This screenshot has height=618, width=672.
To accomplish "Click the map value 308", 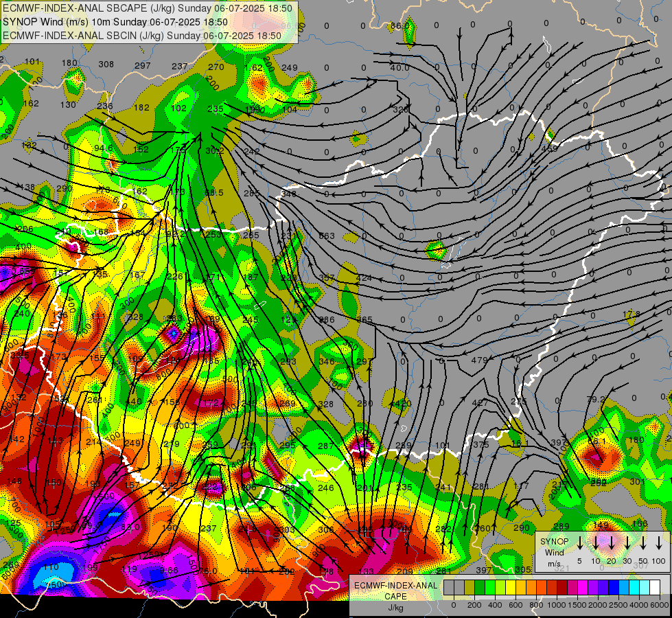I will coord(106,65).
